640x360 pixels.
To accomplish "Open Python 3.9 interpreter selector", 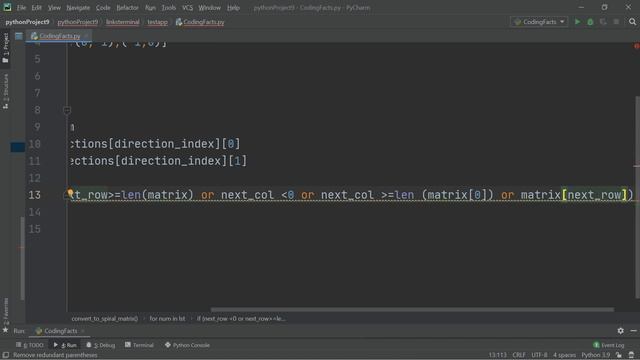I will pyautogui.click(x=596, y=355).
